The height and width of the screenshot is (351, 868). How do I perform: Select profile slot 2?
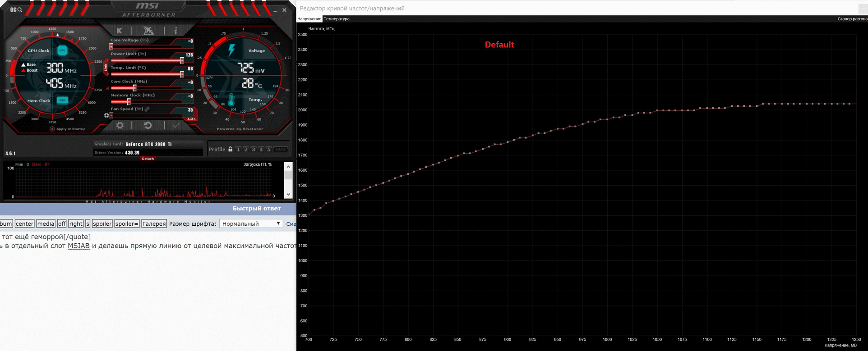(246, 149)
